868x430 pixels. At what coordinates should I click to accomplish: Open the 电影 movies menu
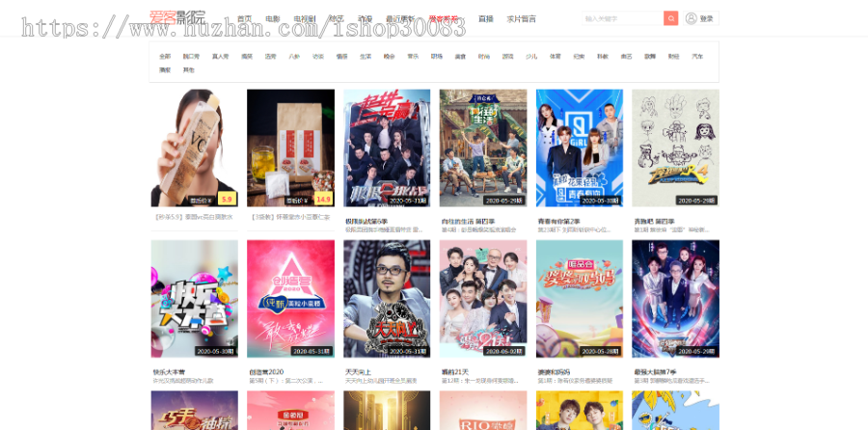click(272, 19)
